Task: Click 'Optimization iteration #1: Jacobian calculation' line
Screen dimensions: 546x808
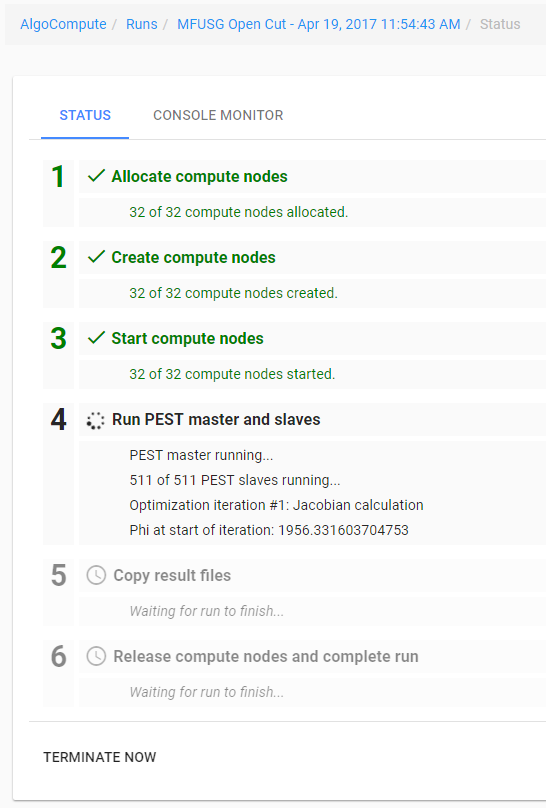Action: (276, 504)
